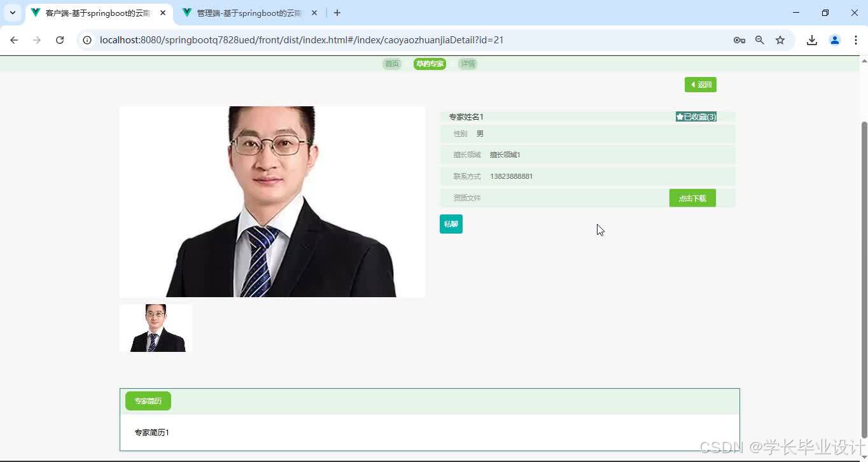Open Chrome's three-dot menu
The width and height of the screenshot is (868, 462).
(x=856, y=40)
